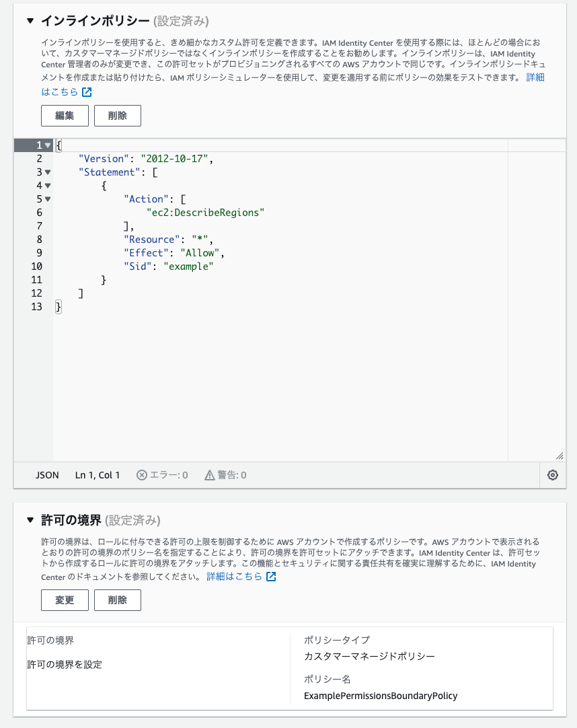577x728 pixels.
Task: Click the 編集 button above the policy editor
Action: point(64,115)
